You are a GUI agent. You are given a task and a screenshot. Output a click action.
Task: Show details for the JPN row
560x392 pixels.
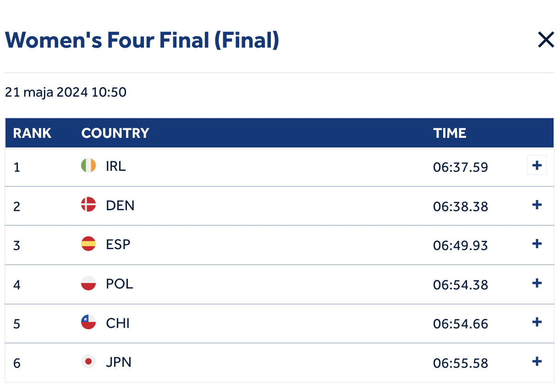pos(537,362)
